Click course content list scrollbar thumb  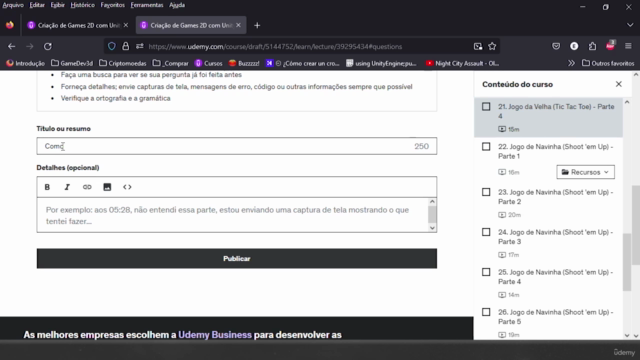pyautogui.click(x=627, y=262)
